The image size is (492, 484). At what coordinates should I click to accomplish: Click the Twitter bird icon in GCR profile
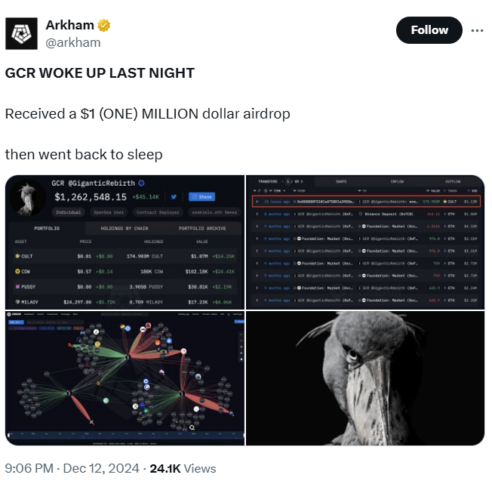point(174,197)
